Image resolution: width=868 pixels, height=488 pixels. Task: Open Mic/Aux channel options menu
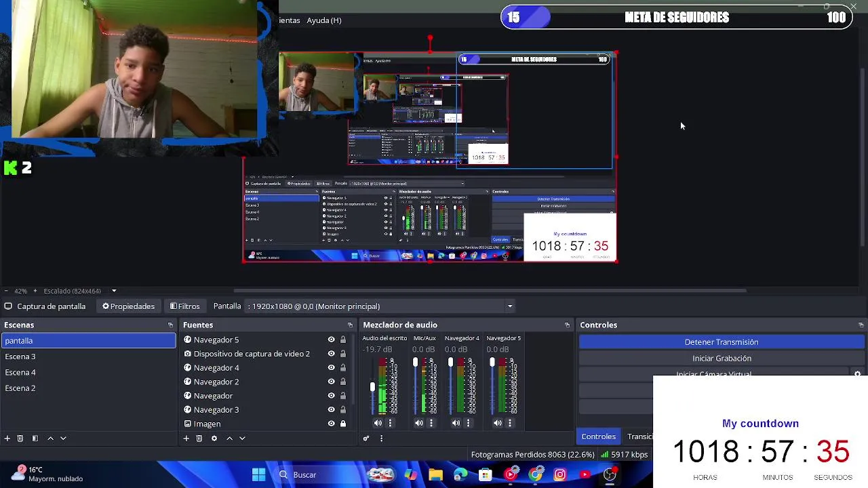click(431, 423)
